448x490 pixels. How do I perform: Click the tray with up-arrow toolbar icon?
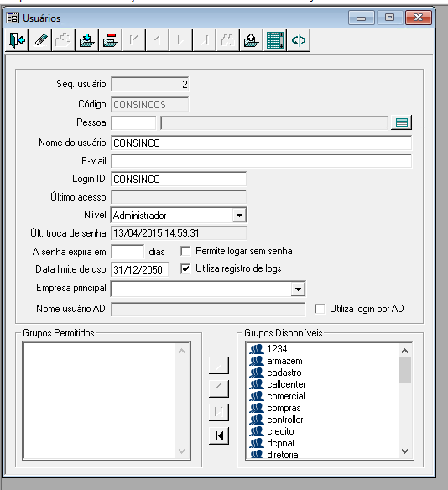tap(251, 40)
